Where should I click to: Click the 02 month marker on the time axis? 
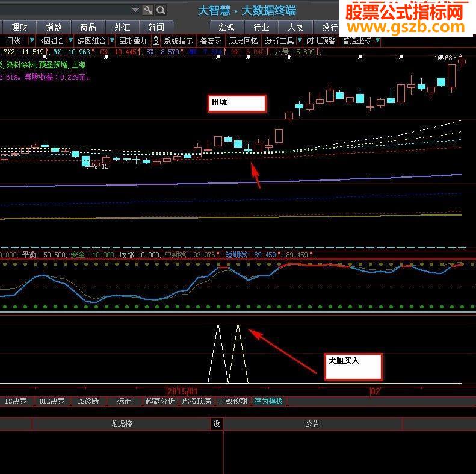click(x=376, y=391)
